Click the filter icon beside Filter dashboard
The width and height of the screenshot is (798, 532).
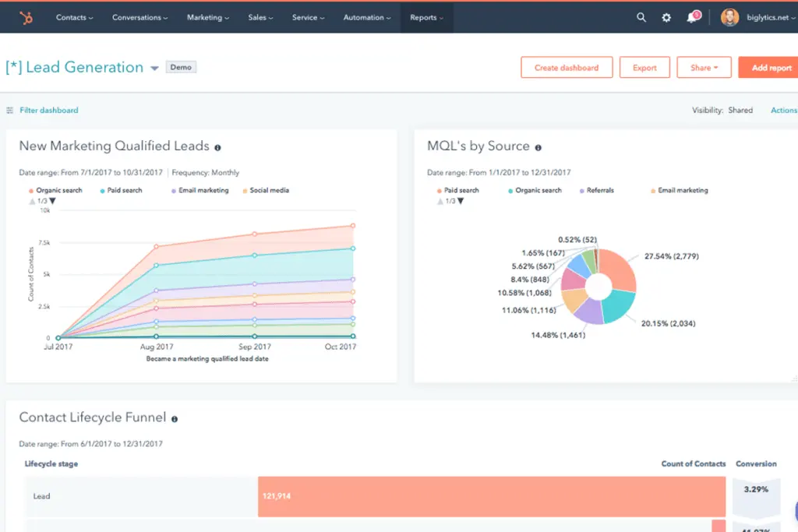click(9, 111)
